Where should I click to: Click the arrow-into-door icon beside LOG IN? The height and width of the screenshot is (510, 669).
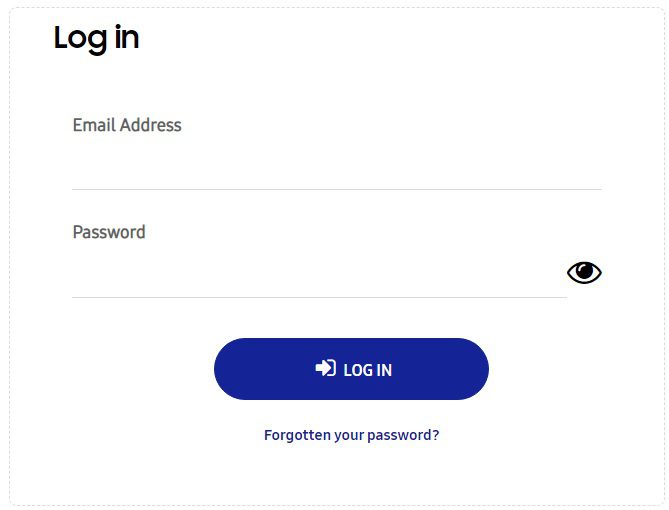(325, 369)
